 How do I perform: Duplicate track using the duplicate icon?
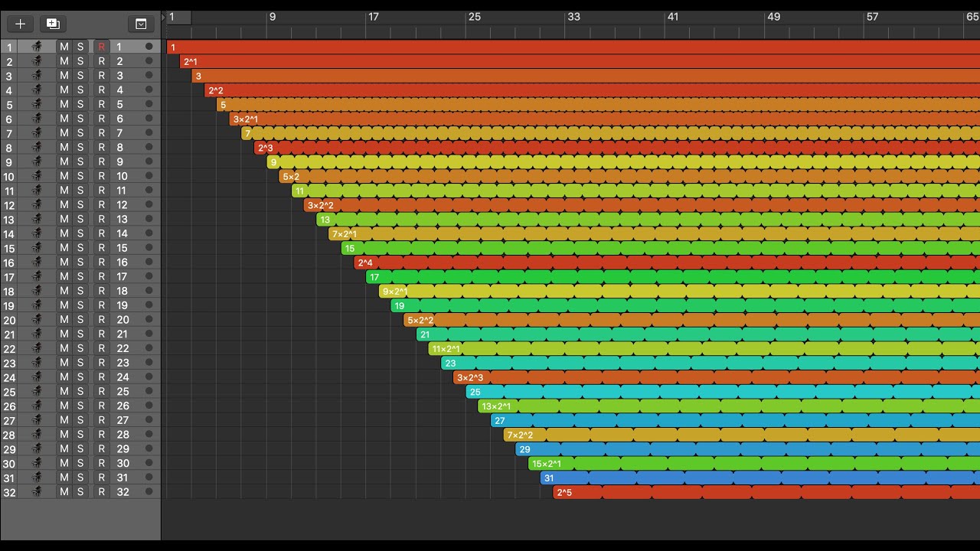(x=53, y=24)
